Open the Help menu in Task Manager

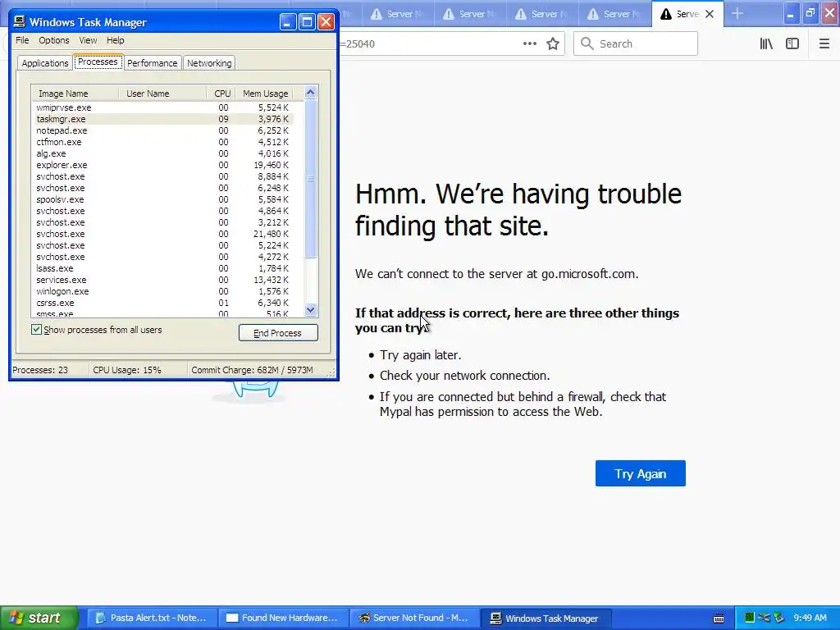point(115,40)
